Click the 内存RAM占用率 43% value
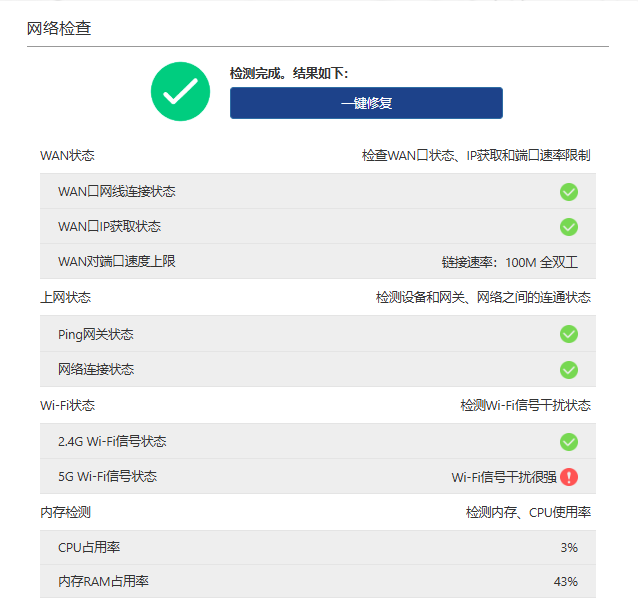638x611 pixels. (565, 582)
